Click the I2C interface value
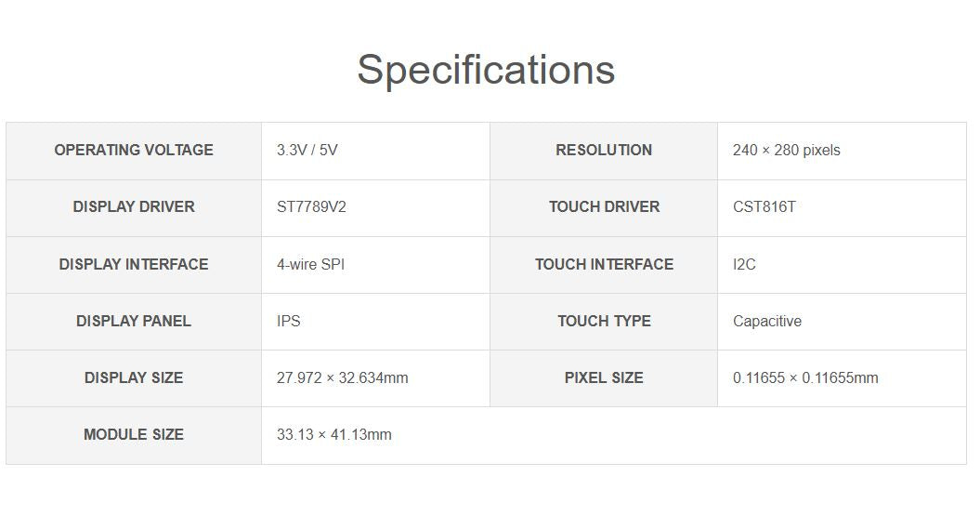This screenshot has height=529, width=980. click(x=744, y=264)
